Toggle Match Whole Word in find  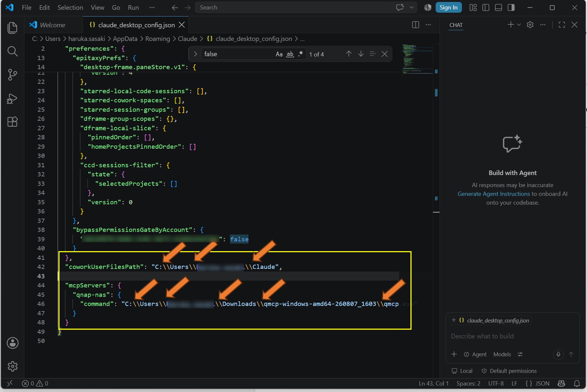click(290, 54)
